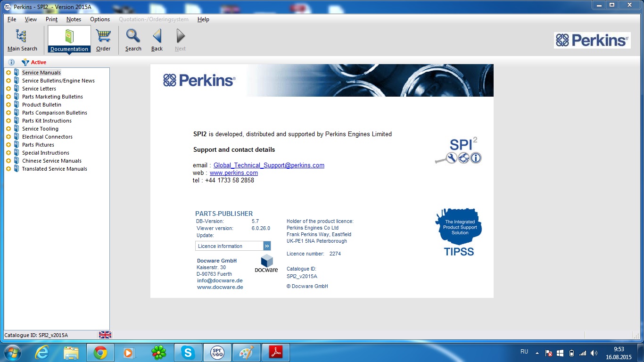Expand the Parts Pictures tree node
The height and width of the screenshot is (362, 644).
[x=8, y=145]
